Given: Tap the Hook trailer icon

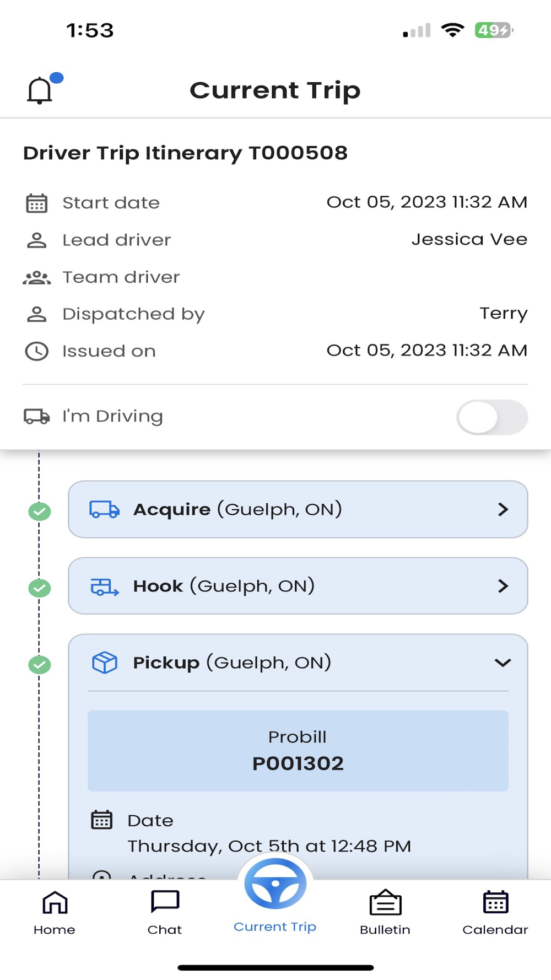Looking at the screenshot, I should pyautogui.click(x=104, y=586).
